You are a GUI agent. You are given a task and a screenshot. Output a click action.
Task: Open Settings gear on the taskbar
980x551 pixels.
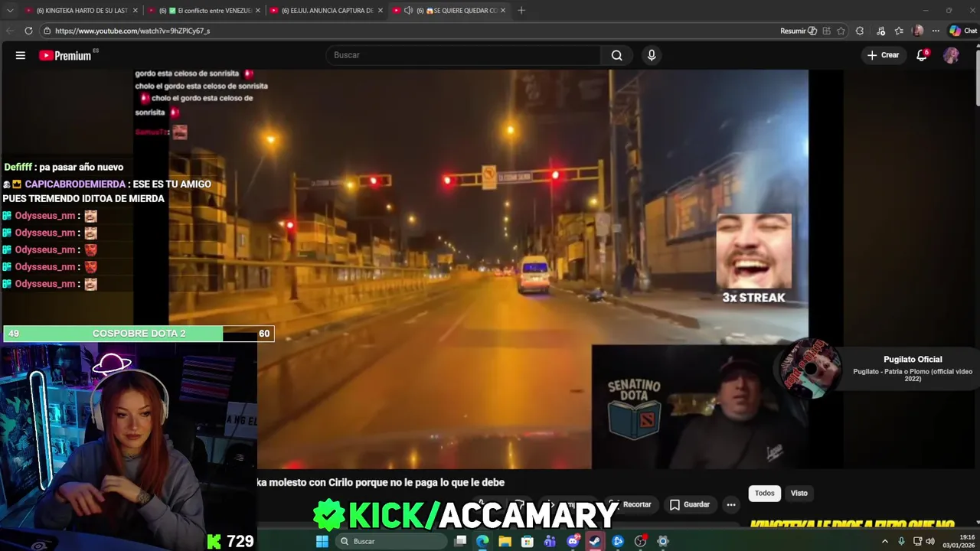point(663,541)
